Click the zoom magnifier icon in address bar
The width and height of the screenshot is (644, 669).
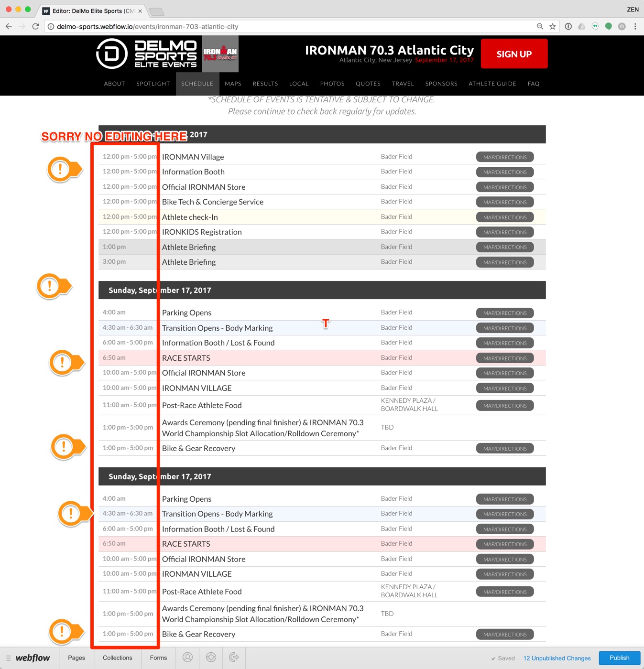pos(540,26)
